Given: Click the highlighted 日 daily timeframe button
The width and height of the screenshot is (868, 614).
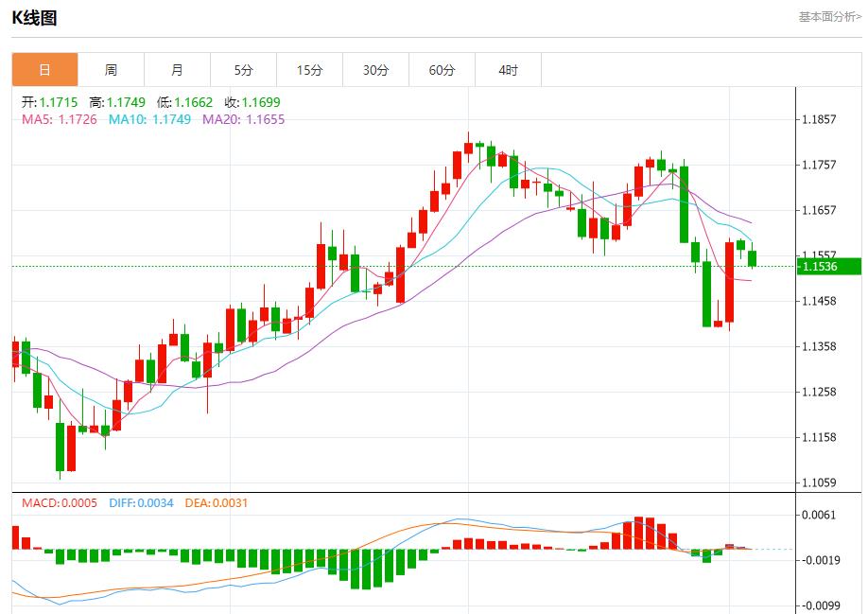Looking at the screenshot, I should [44, 68].
